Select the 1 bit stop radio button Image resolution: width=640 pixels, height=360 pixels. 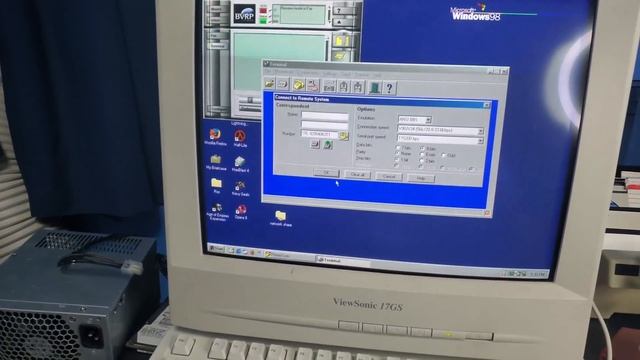point(398,160)
